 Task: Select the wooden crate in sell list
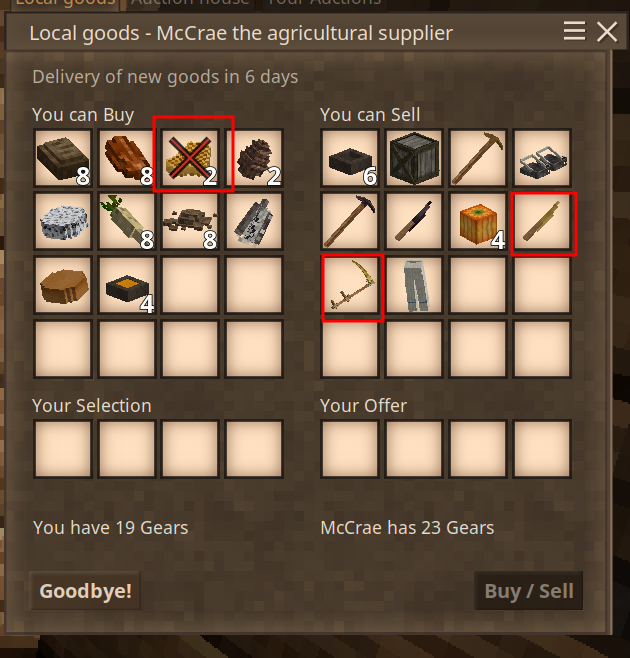[414, 158]
